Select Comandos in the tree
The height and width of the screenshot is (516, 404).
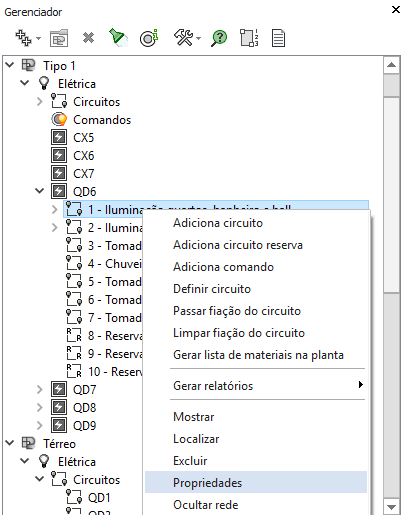coord(102,120)
